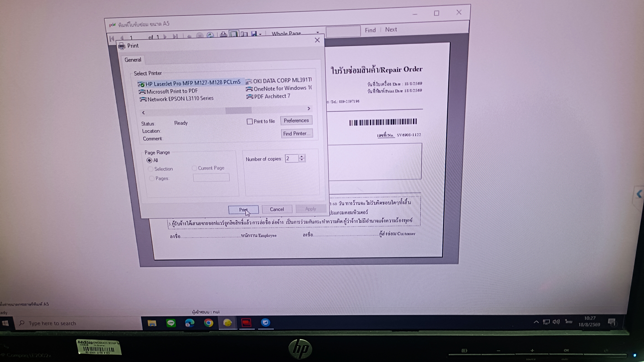Click the Find Printer... button
The width and height of the screenshot is (644, 362).
point(297,133)
